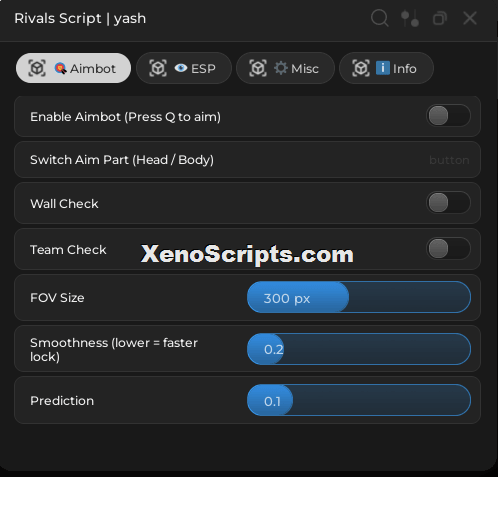Click the cube icon in Aimbot tab
Image resolution: width=498 pixels, height=507 pixels.
pyautogui.click(x=37, y=68)
